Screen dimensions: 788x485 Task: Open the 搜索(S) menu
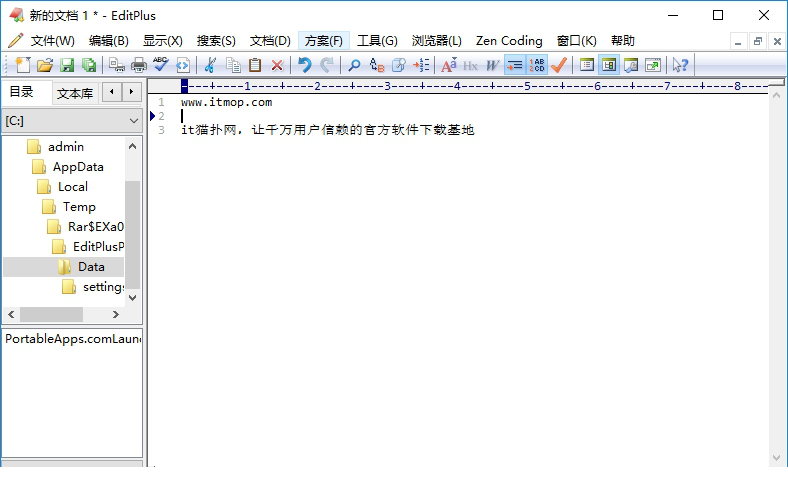point(216,41)
